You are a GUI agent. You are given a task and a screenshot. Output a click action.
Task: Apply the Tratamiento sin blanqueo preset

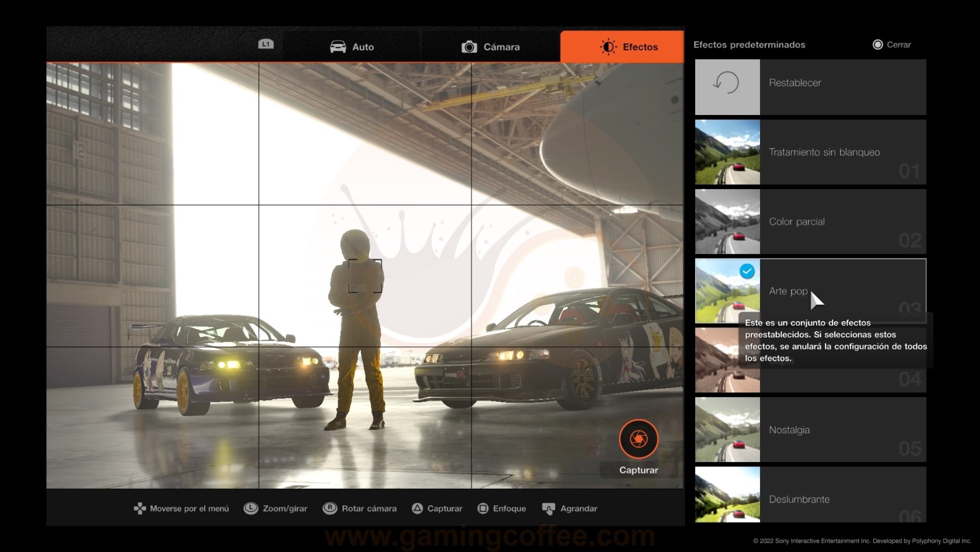click(811, 152)
